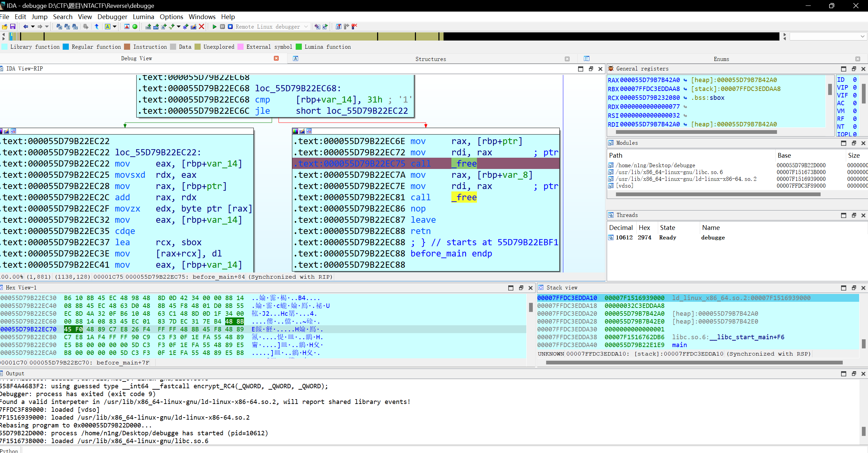Click the highlighted 'call _free' instruction line
Viewport: 868px width, 453px height.
[x=426, y=163]
